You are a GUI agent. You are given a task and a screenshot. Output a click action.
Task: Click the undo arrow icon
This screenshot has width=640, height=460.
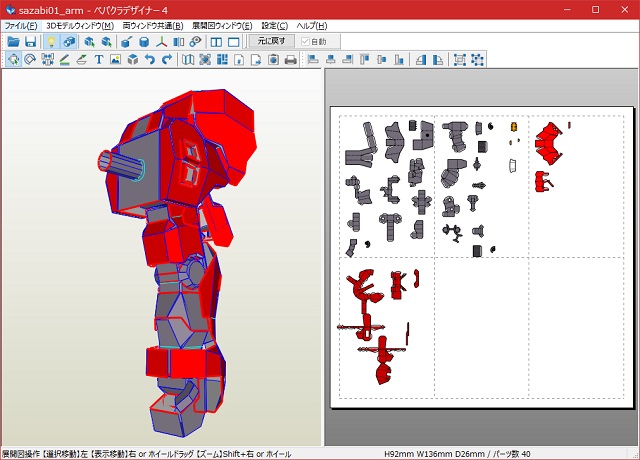[x=150, y=60]
